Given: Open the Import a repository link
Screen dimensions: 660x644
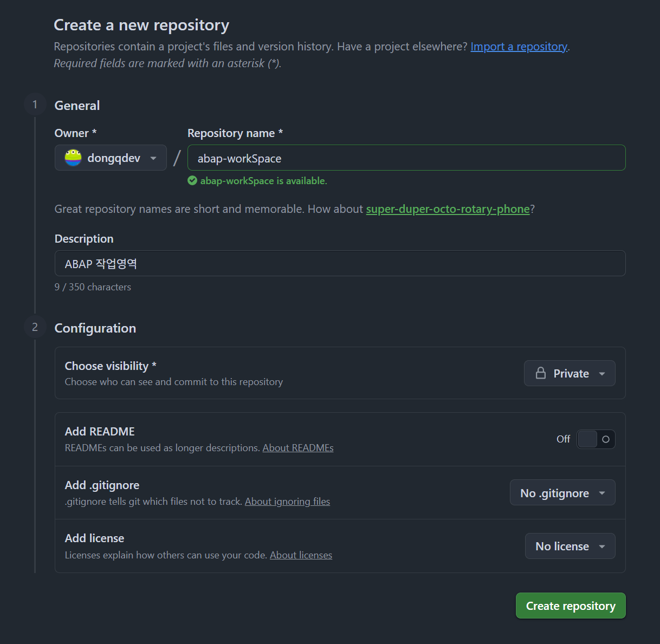Looking at the screenshot, I should click(519, 47).
